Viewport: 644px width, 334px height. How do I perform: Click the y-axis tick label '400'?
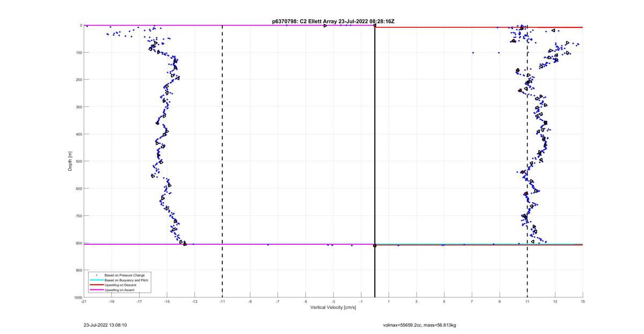tap(78, 134)
